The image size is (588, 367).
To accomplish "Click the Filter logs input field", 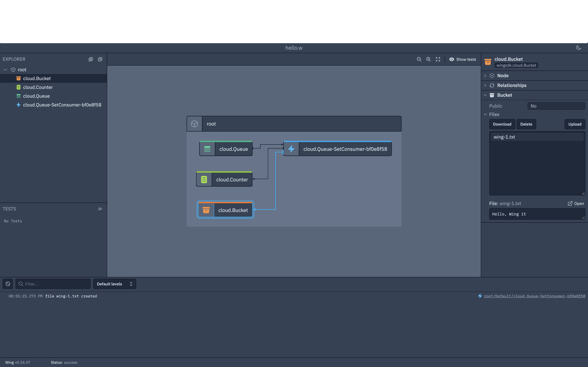I will coord(53,283).
